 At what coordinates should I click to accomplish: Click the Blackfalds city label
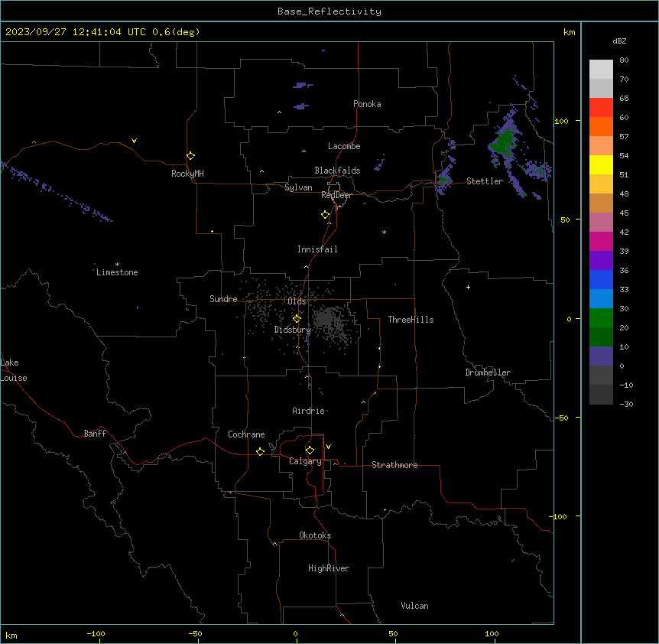click(337, 171)
